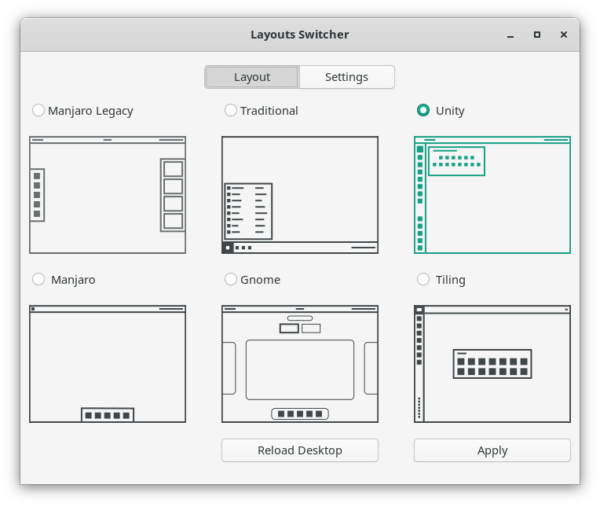This screenshot has height=507, width=600.
Task: Open the Settings tab
Action: coord(347,77)
